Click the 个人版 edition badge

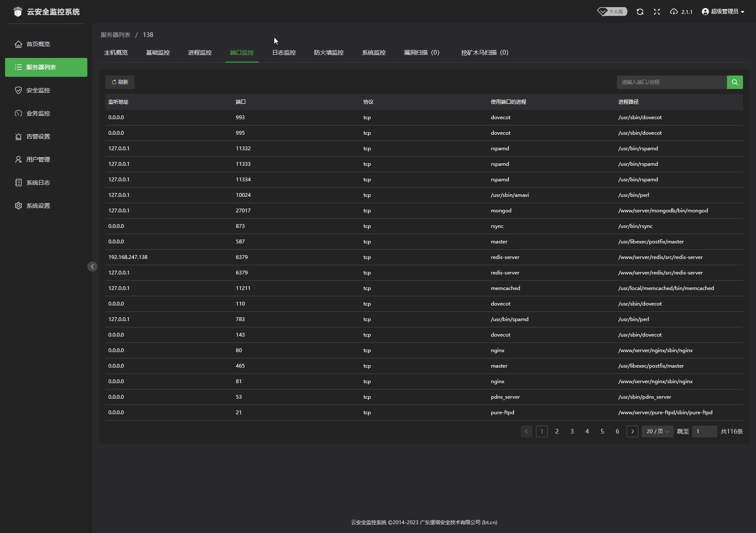pos(612,12)
